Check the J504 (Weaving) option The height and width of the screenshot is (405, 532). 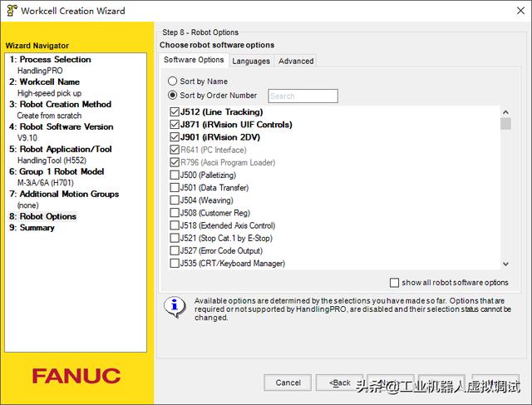click(175, 200)
